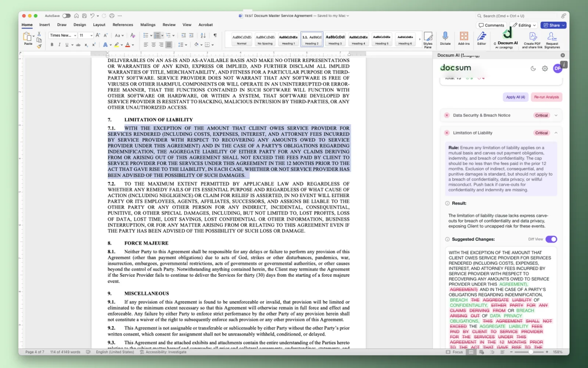Image resolution: width=588 pixels, height=368 pixels.
Task: Switch to the Review tab
Action: [169, 25]
